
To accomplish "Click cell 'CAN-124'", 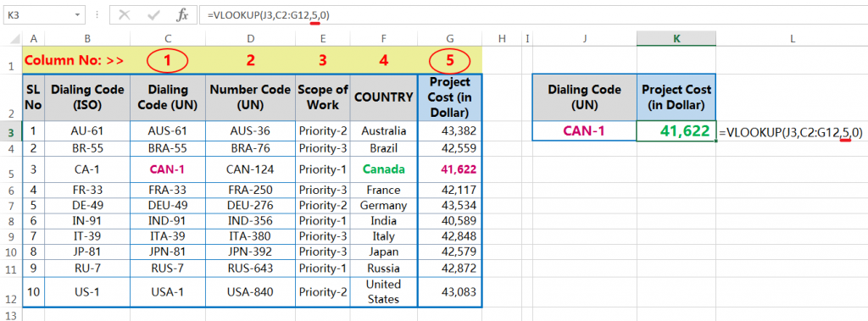I will click(250, 169).
